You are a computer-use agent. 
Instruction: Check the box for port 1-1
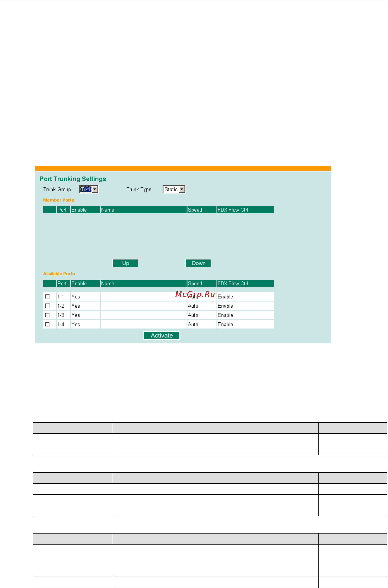coord(47,296)
